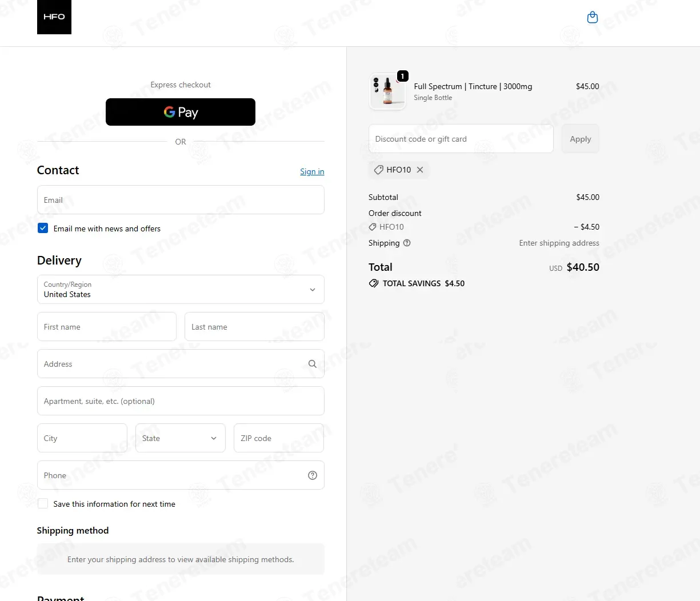This screenshot has height=601, width=700.
Task: Focus the ZIP code field
Action: tap(279, 438)
